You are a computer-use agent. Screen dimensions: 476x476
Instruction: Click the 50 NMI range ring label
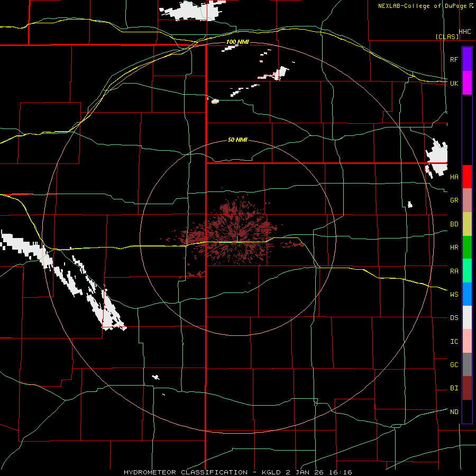237,140
